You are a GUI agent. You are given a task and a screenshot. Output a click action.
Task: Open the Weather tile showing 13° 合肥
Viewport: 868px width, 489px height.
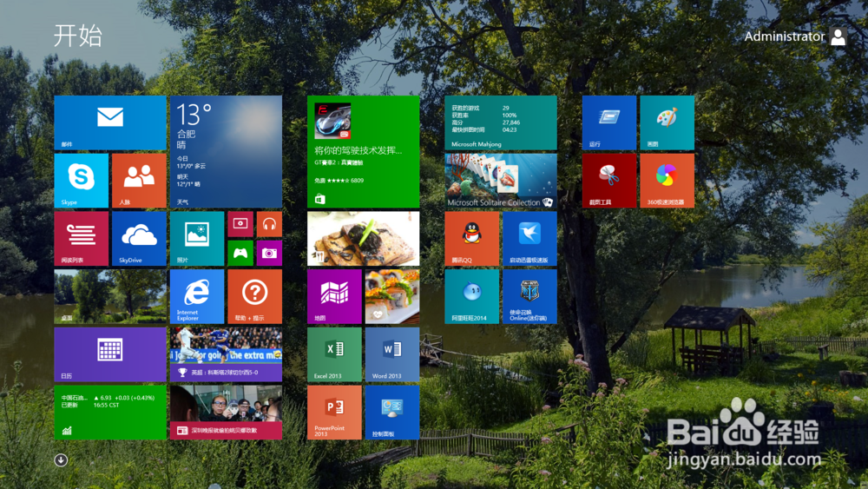[226, 151]
